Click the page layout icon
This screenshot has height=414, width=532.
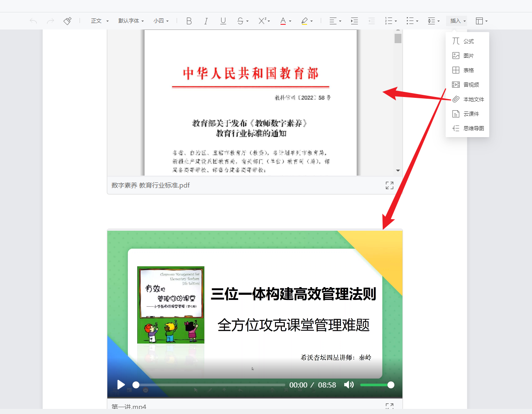(x=479, y=21)
